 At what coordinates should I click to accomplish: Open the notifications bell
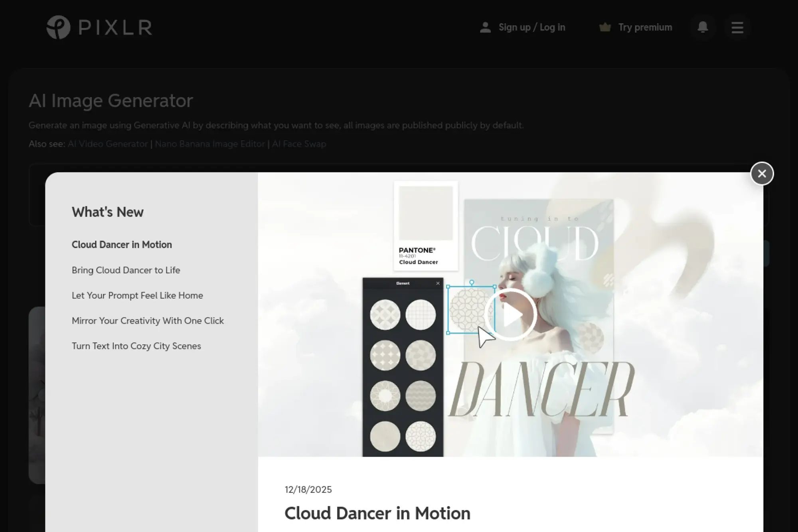click(x=703, y=27)
